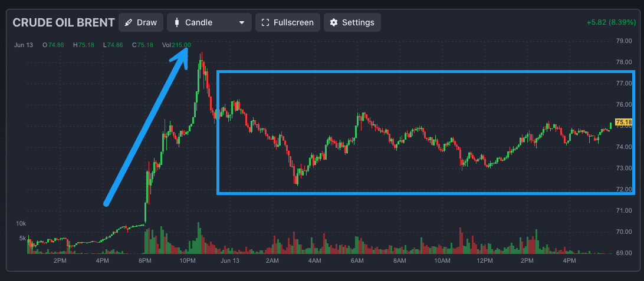Click the 12PM time axis label
This screenshot has height=281, width=644.
[x=484, y=260]
